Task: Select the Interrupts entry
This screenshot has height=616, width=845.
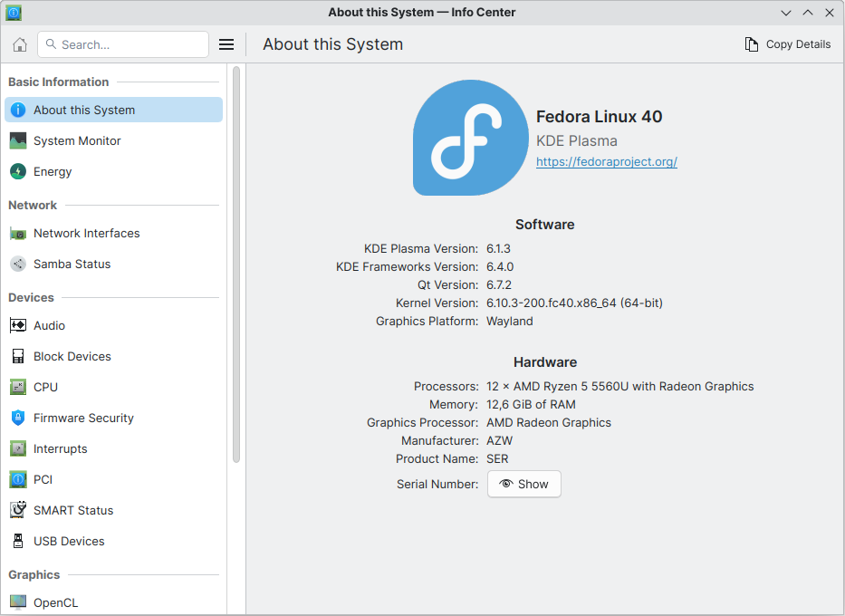Action: (114, 448)
